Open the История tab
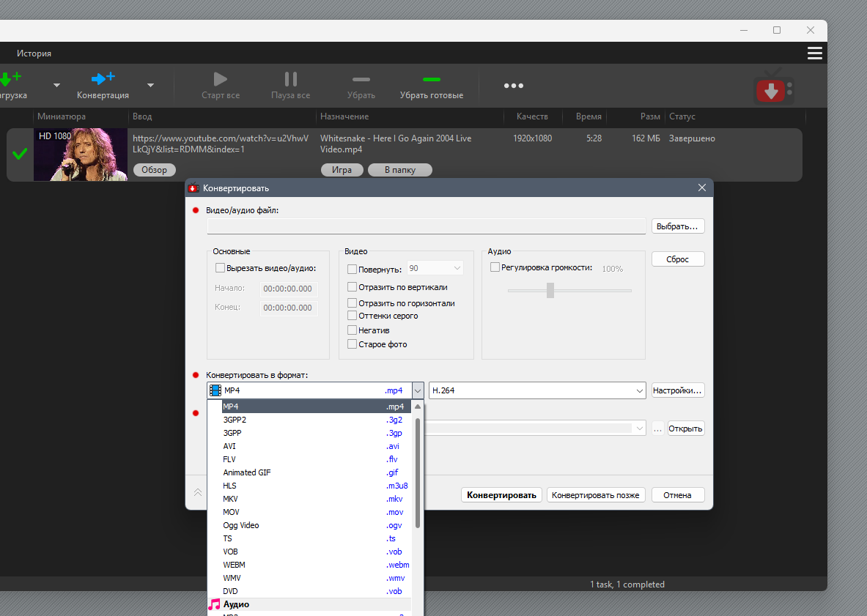This screenshot has width=867, height=616. (x=34, y=53)
